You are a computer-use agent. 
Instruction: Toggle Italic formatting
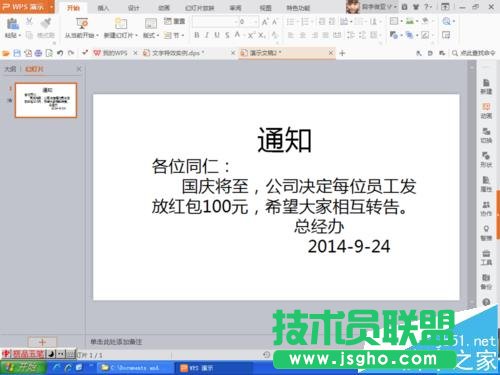(207, 35)
